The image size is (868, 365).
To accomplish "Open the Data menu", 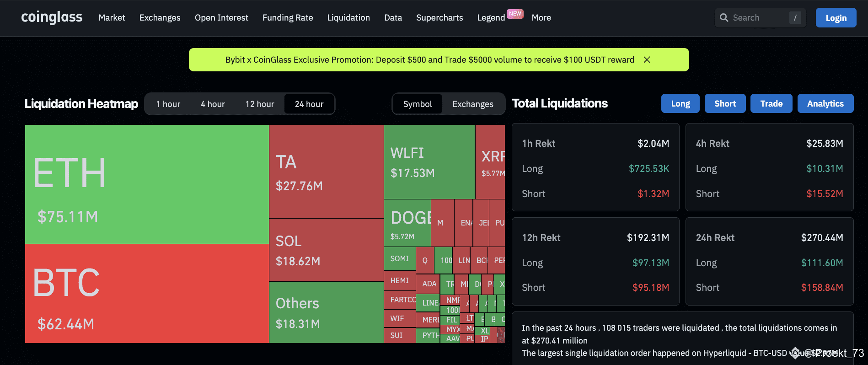I will tap(393, 18).
